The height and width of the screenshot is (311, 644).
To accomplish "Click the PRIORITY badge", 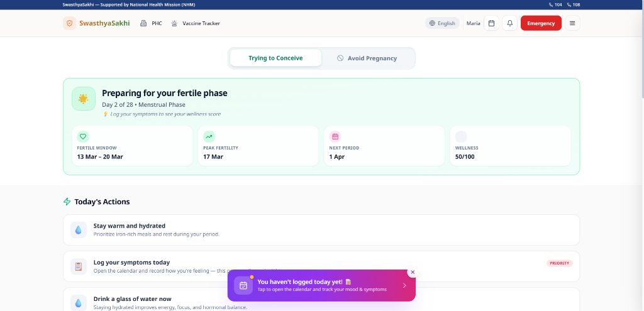I will point(559,263).
